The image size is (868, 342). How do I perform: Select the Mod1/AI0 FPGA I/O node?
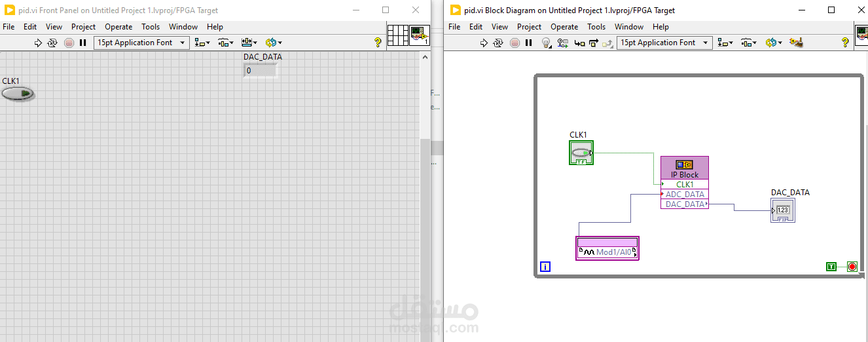[607, 248]
